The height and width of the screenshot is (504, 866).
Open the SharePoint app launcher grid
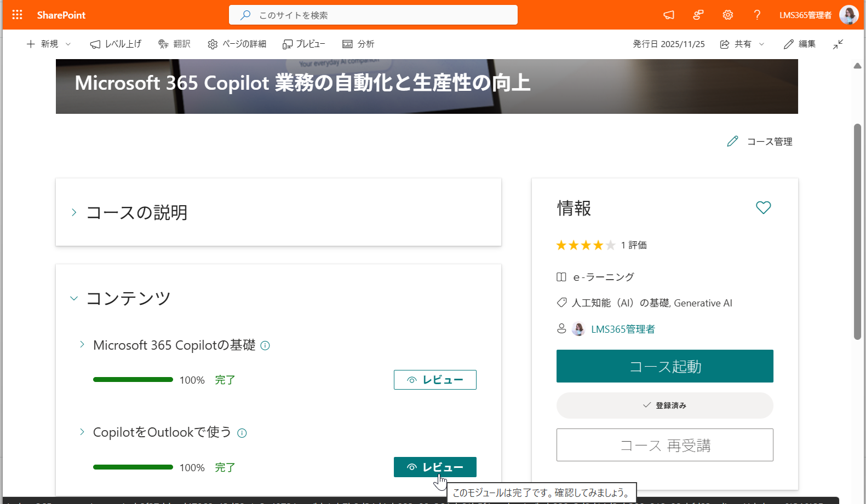tap(17, 15)
